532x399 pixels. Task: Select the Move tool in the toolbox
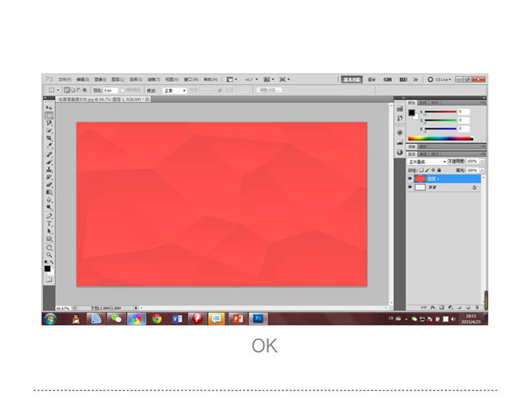(x=49, y=108)
